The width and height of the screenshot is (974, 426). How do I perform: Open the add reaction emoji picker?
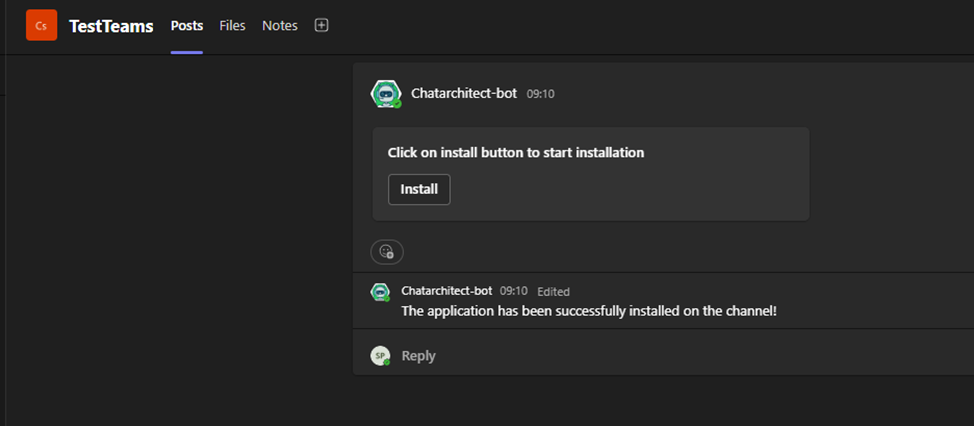pos(387,252)
